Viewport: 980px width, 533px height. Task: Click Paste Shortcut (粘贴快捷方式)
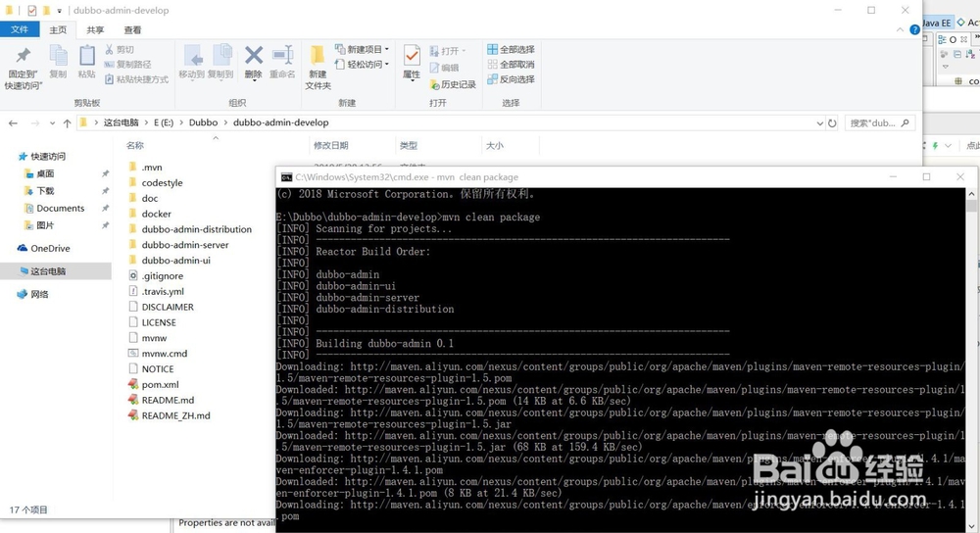[x=136, y=79]
